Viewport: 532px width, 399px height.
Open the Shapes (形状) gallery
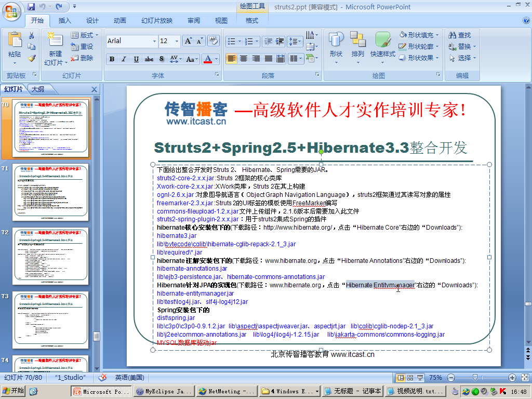click(336, 48)
